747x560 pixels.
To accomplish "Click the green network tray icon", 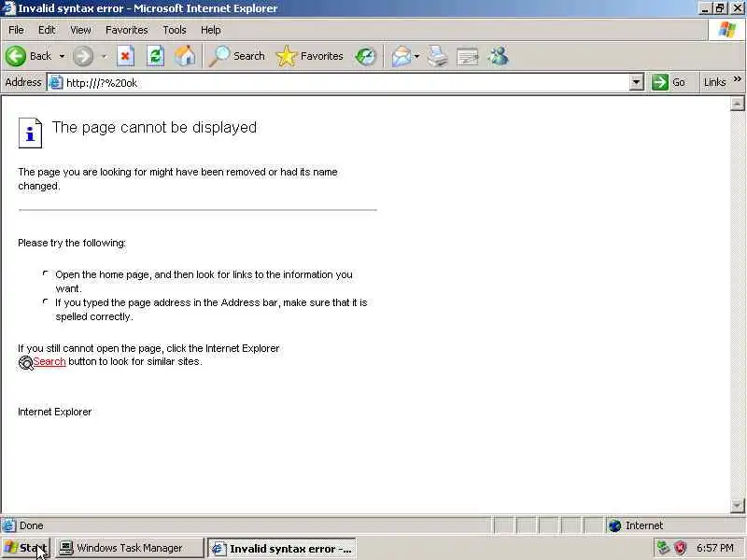I will tap(663, 548).
